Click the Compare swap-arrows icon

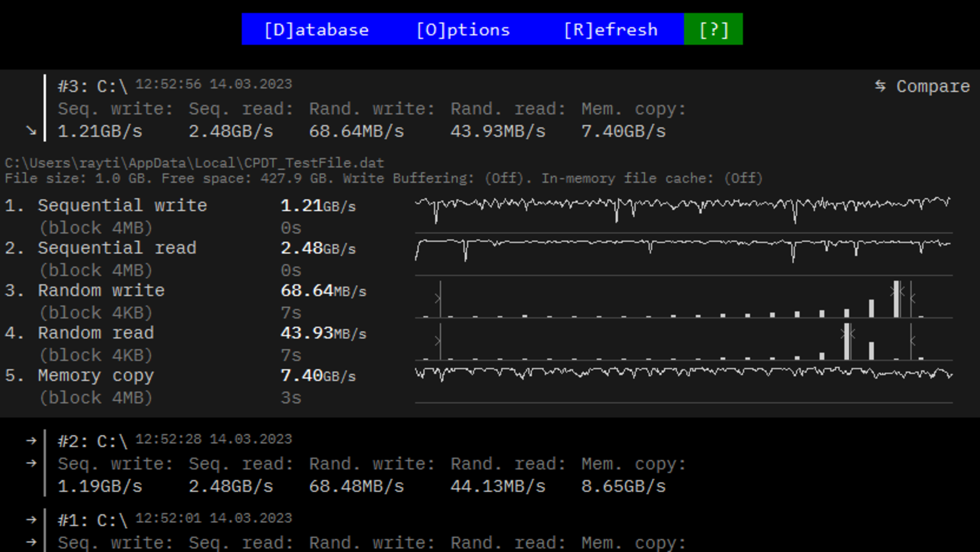(x=880, y=86)
